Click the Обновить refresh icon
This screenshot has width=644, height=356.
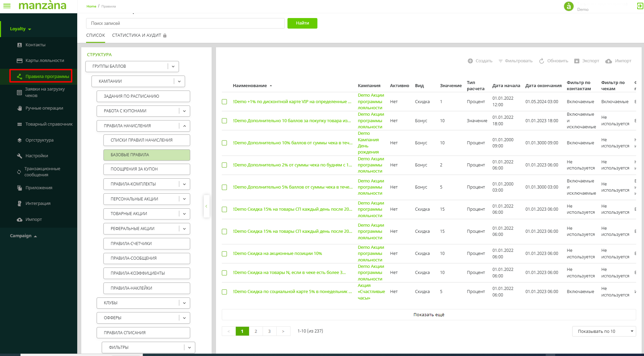pyautogui.click(x=542, y=61)
